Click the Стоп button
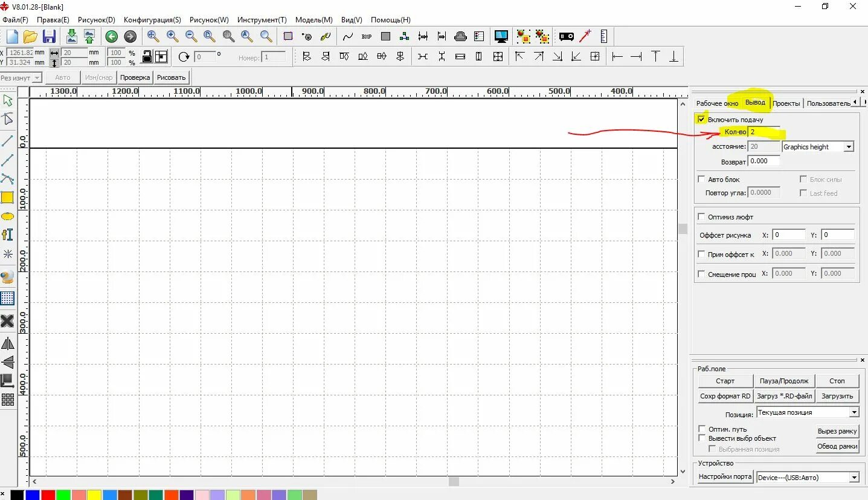 point(837,381)
